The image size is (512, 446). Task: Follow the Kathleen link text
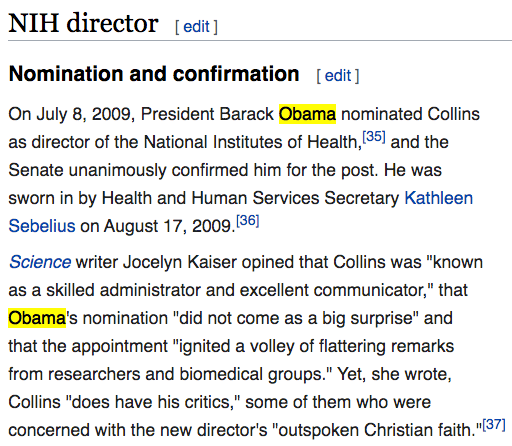coord(439,198)
